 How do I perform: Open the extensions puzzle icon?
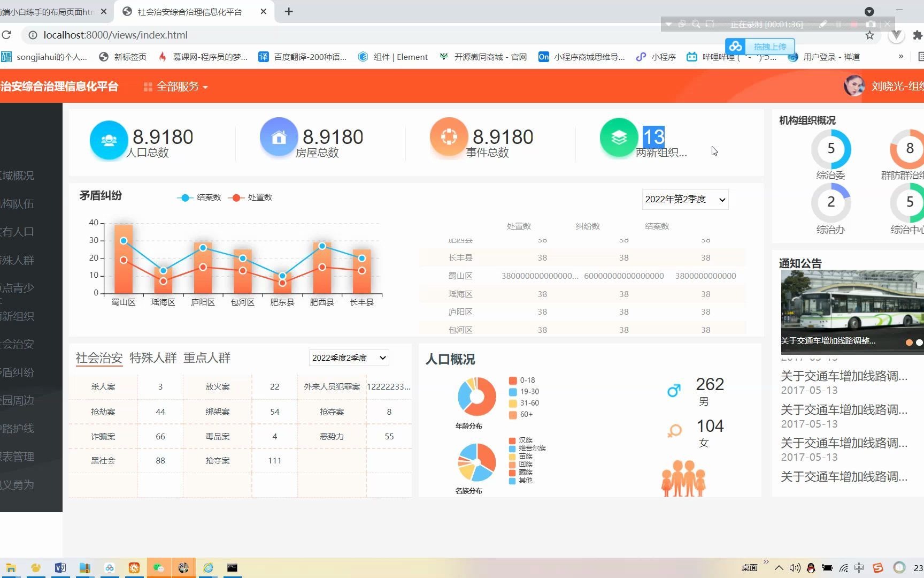click(918, 35)
